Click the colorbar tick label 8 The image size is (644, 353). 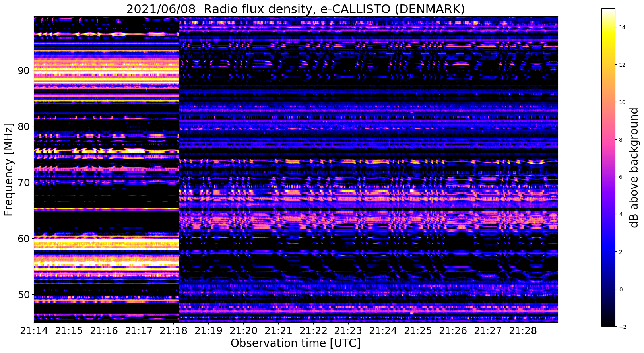(x=621, y=140)
